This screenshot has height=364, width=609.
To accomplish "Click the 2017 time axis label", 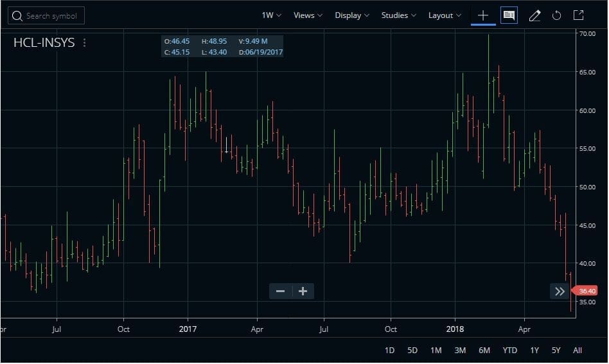I will pyautogui.click(x=188, y=329).
